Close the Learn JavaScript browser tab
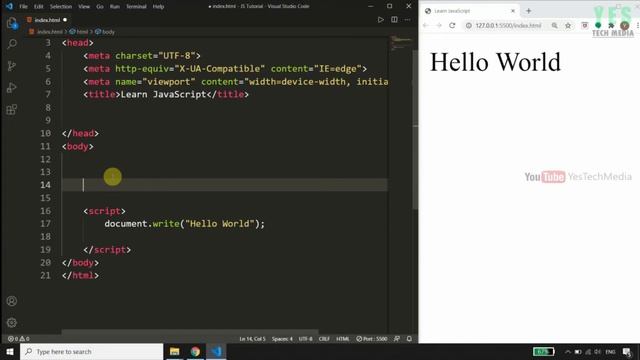The image size is (640, 360). point(513,11)
